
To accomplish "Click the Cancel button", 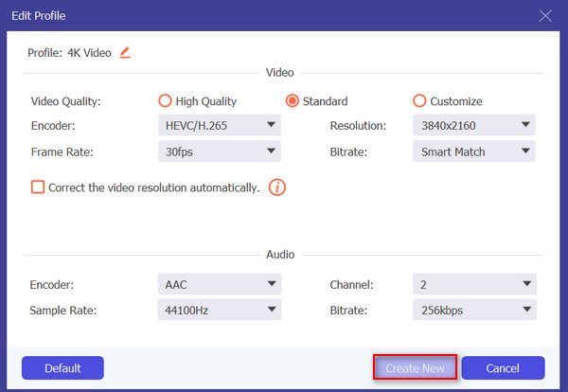I will pyautogui.click(x=503, y=368).
